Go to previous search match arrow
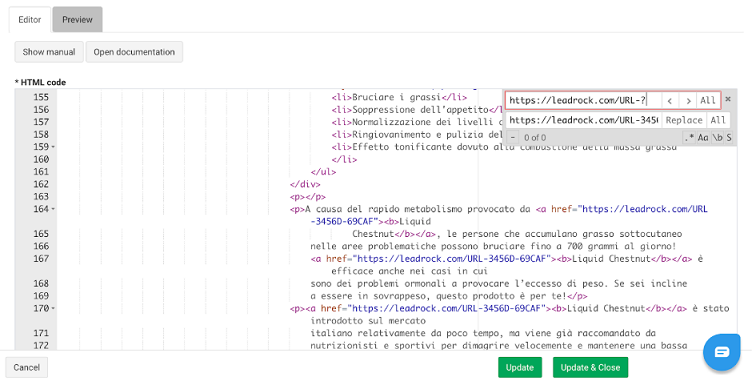The image size is (756, 384). pyautogui.click(x=670, y=100)
